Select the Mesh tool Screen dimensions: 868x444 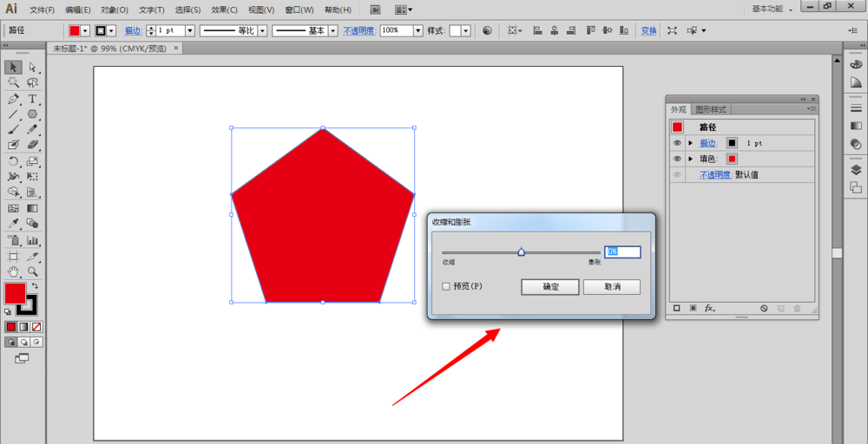coord(14,208)
